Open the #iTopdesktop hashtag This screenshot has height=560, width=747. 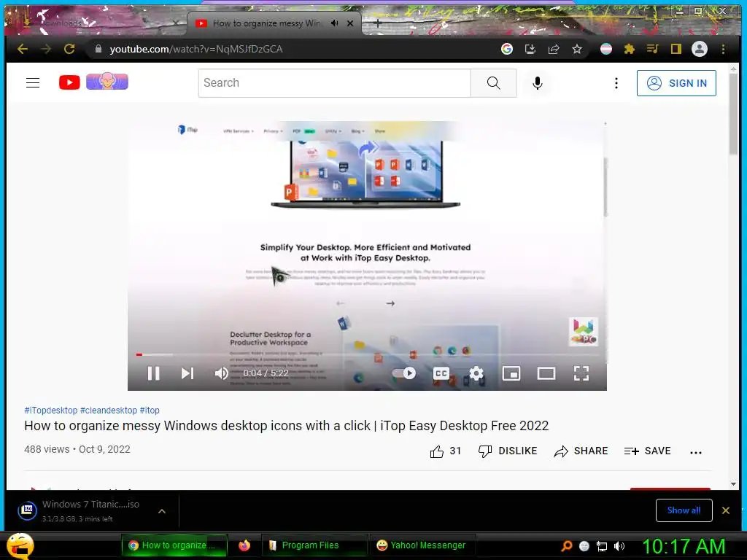click(51, 410)
